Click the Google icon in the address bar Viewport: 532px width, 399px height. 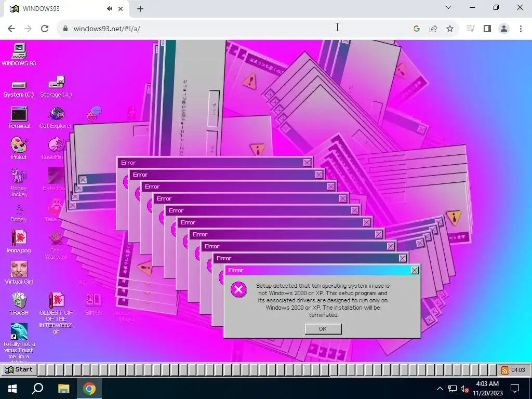click(x=417, y=29)
